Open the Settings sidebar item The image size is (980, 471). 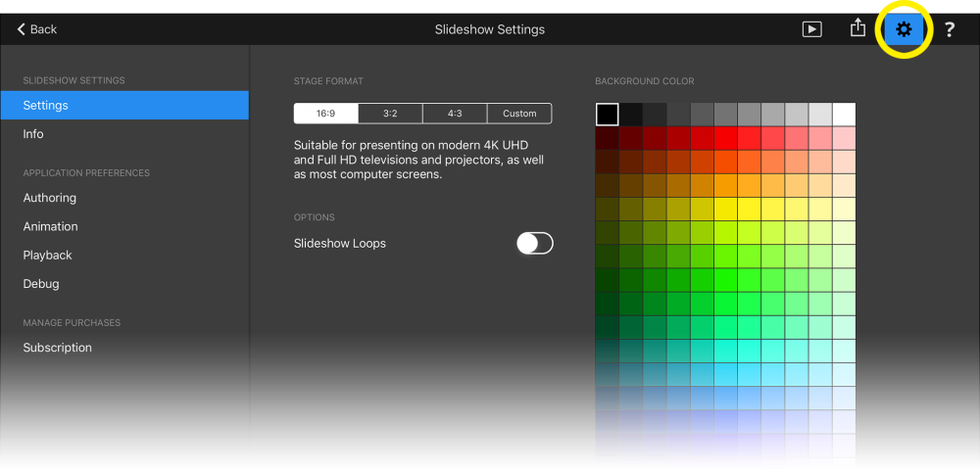[124, 105]
